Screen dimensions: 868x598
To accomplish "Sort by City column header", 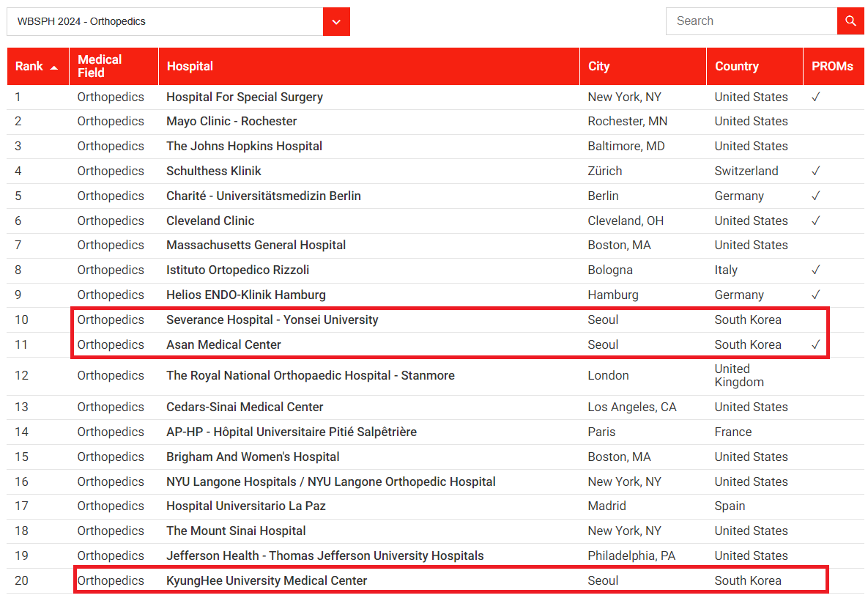I will pos(642,67).
